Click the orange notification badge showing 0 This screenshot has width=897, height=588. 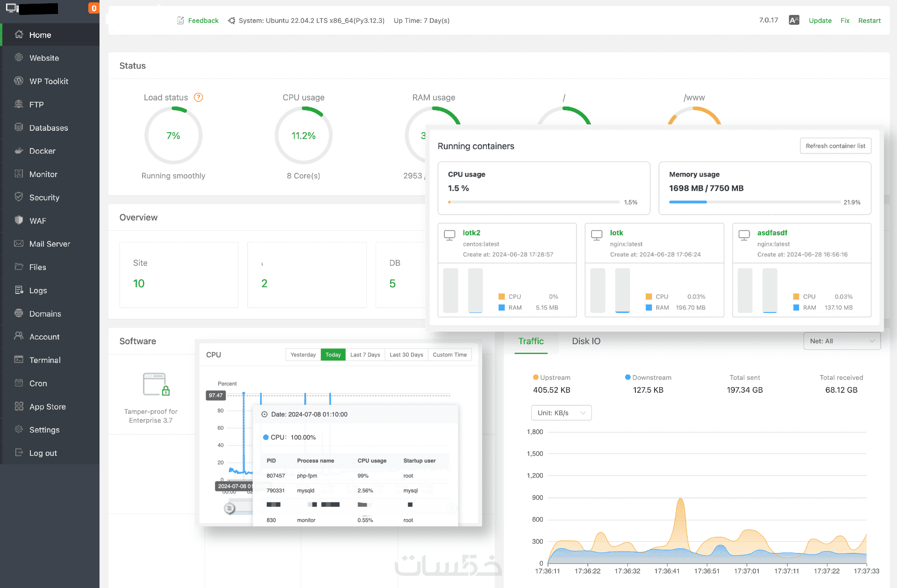click(x=94, y=8)
